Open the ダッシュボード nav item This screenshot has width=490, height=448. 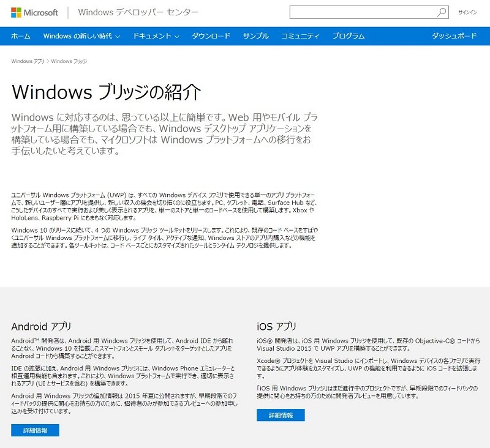(x=454, y=36)
